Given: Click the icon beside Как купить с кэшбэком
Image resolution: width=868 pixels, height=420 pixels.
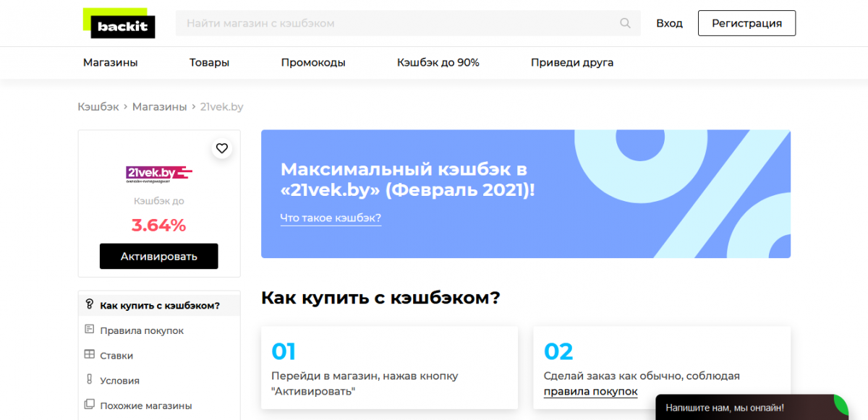Looking at the screenshot, I should pyautogui.click(x=89, y=304).
